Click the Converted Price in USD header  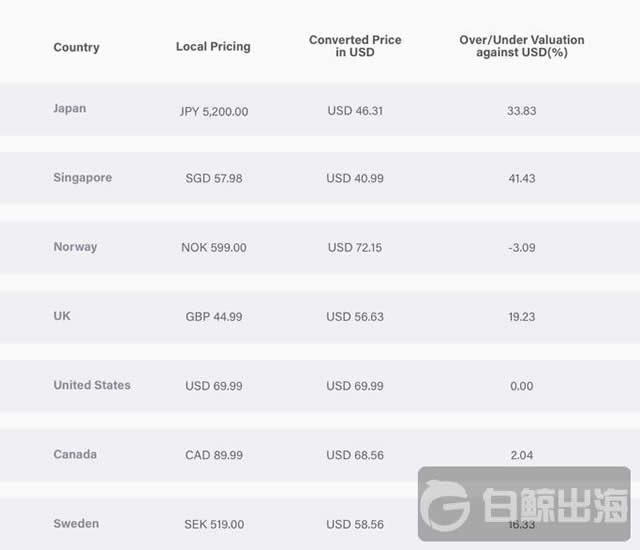pyautogui.click(x=355, y=46)
